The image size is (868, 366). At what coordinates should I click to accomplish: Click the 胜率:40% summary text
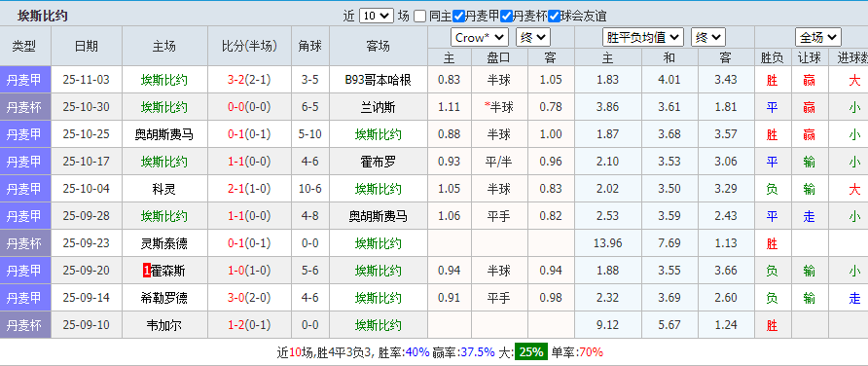403,351
